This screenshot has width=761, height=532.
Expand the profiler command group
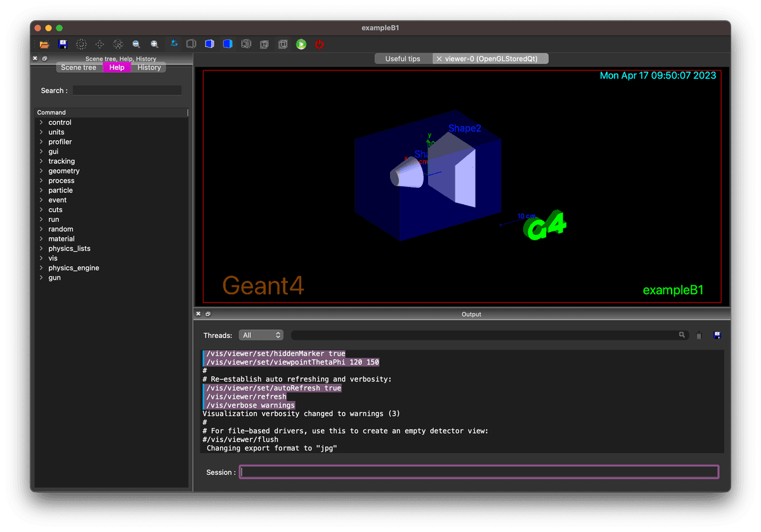pos(41,142)
